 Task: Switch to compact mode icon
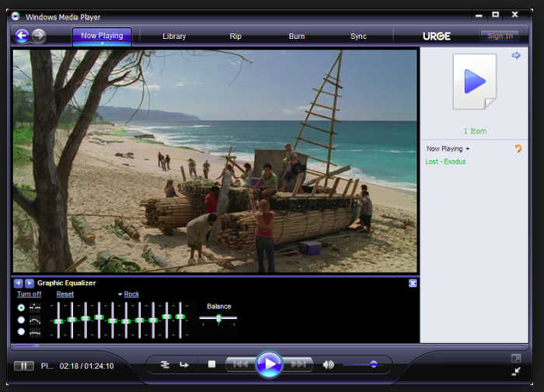click(x=516, y=372)
